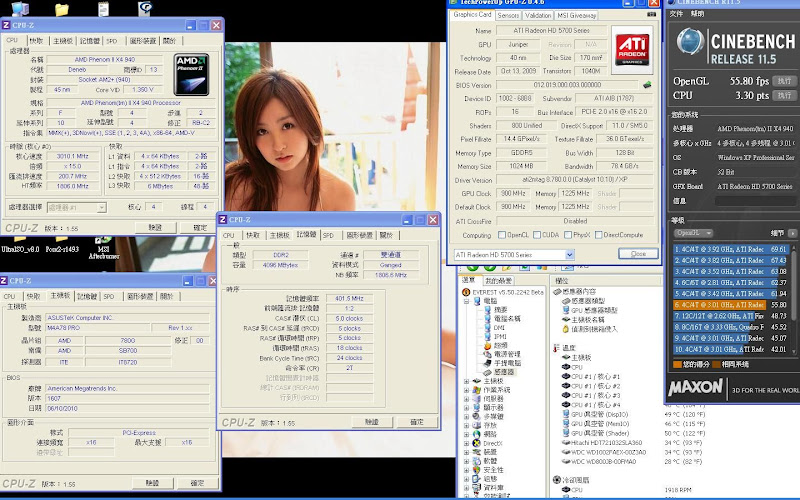Open the MSI Giveaway tab in GPU-Z
Image resolution: width=800 pixels, height=500 pixels.
click(576, 15)
